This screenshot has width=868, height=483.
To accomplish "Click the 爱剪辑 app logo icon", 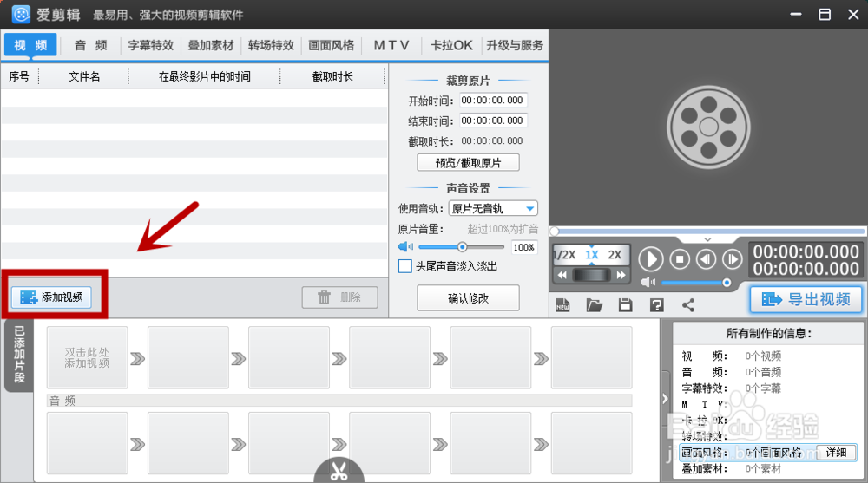I will click(x=21, y=15).
